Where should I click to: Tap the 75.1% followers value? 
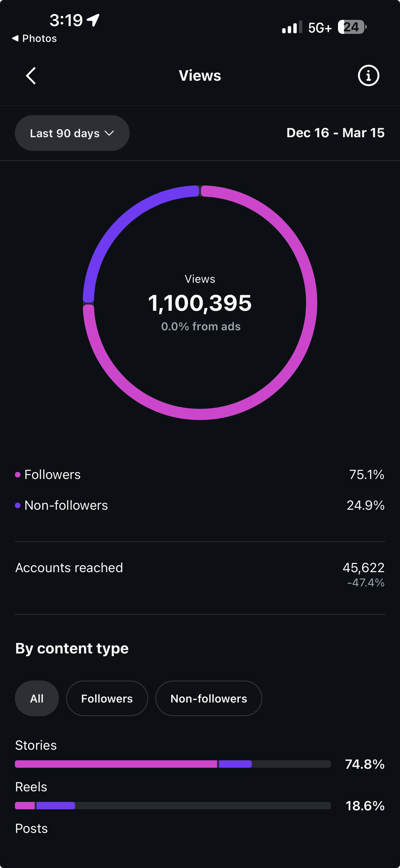pos(367,474)
